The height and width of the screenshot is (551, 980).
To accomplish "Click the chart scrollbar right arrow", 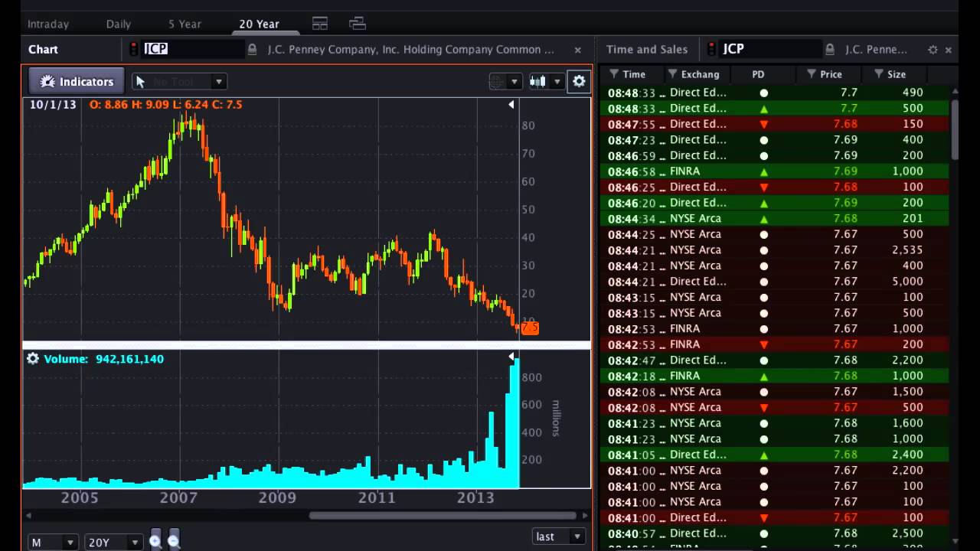I will coord(586,516).
